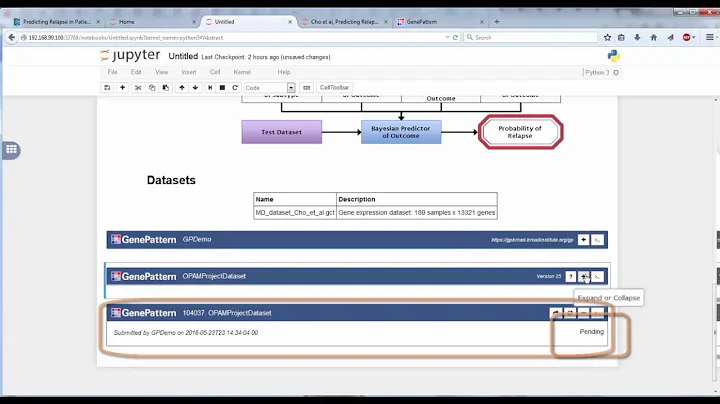Copy the selected cell from the toolbar
Image resolution: width=720 pixels, height=404 pixels.
pos(152,88)
